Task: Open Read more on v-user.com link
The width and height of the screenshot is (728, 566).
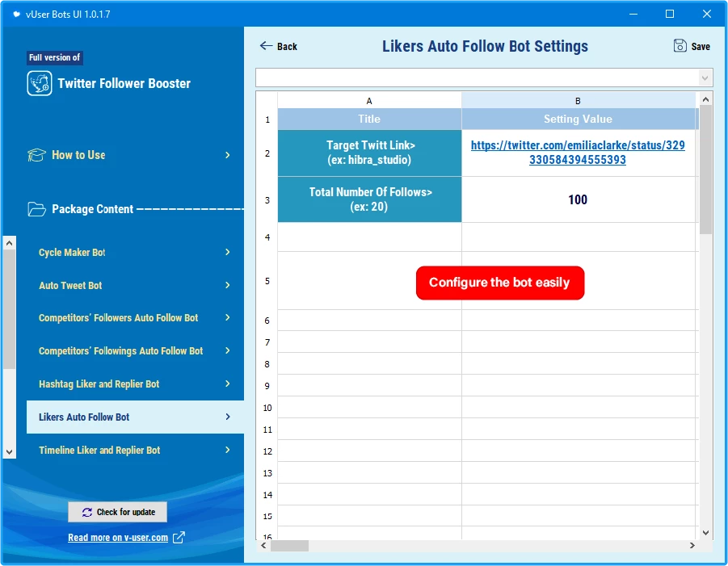Action: [118, 537]
